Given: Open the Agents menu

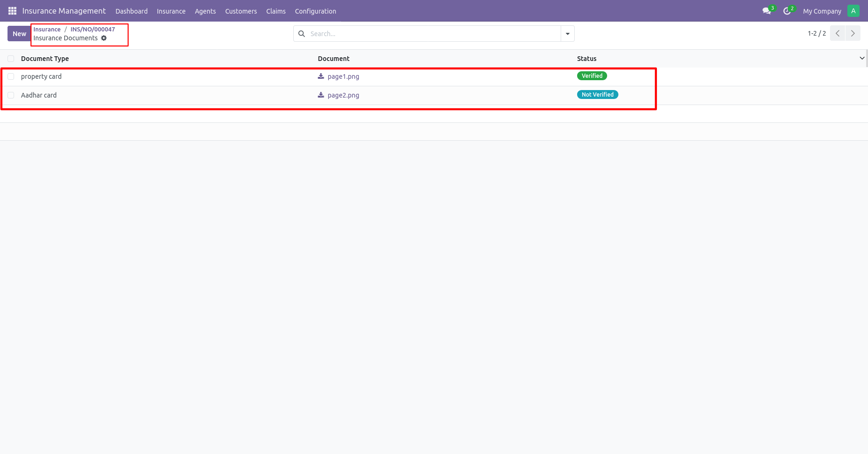Looking at the screenshot, I should point(206,11).
